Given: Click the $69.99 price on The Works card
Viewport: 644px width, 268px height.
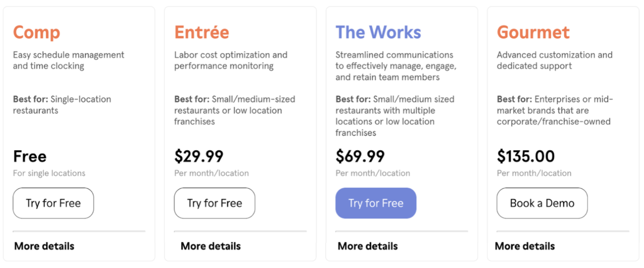Looking at the screenshot, I should [360, 156].
